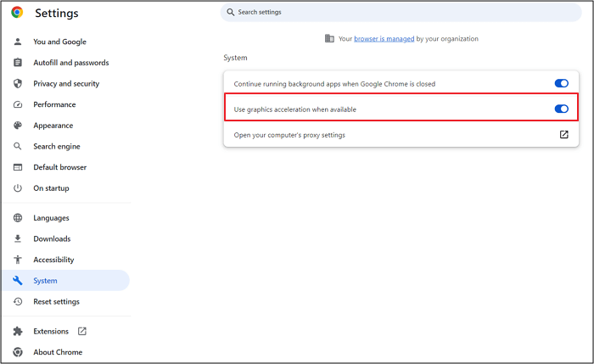594x364 pixels.
Task: Click the Downloads arrow icon
Action: [x=17, y=238]
